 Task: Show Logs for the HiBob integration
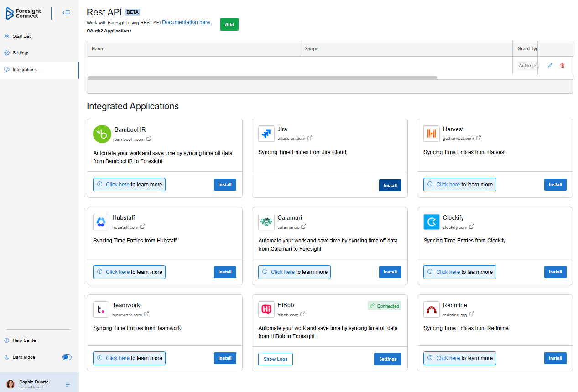[276, 359]
